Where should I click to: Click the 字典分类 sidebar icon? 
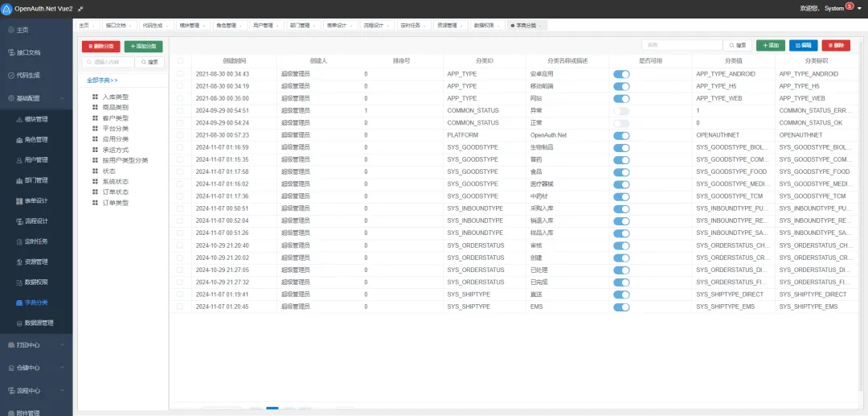pos(19,303)
